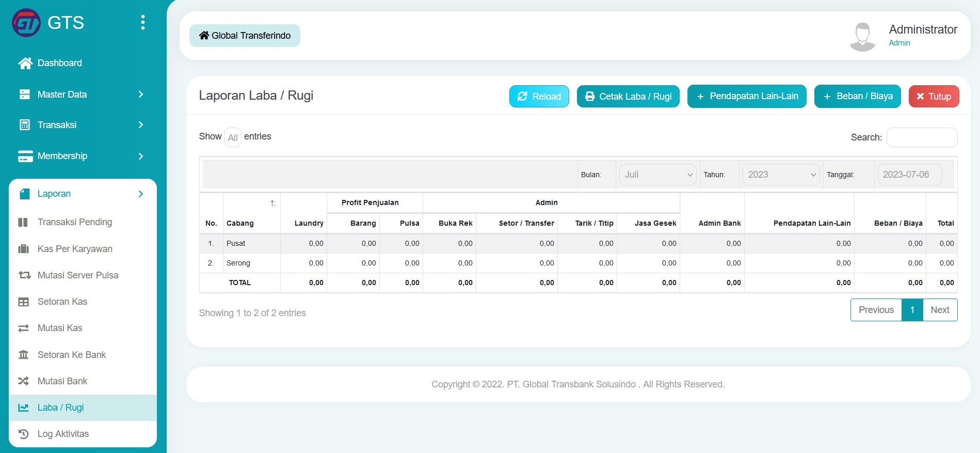This screenshot has height=453, width=980.
Task: Click the Mutasi Kas exchange arrows icon
Action: (23, 328)
